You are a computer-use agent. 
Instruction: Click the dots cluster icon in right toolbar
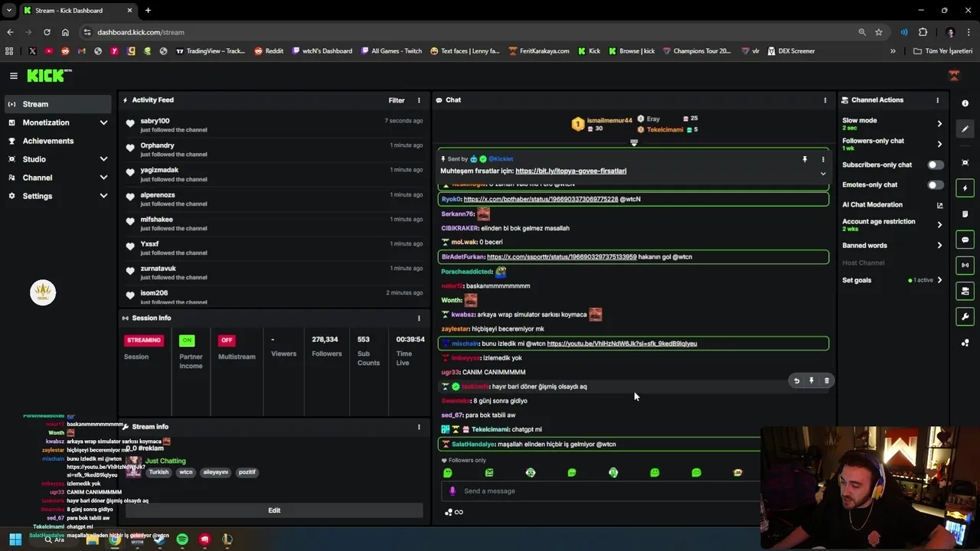(965, 343)
